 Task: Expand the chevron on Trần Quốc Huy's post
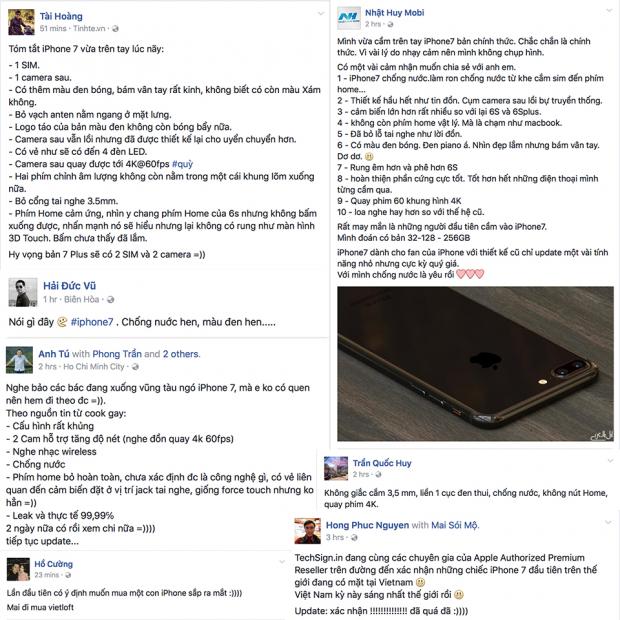pos(610,461)
